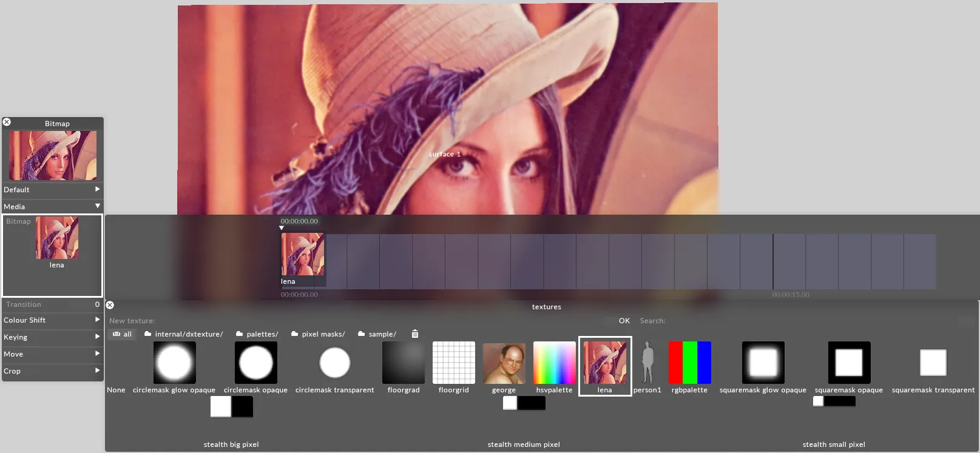Select the rgbpalette texture
This screenshot has width=980, height=453.
click(689, 363)
